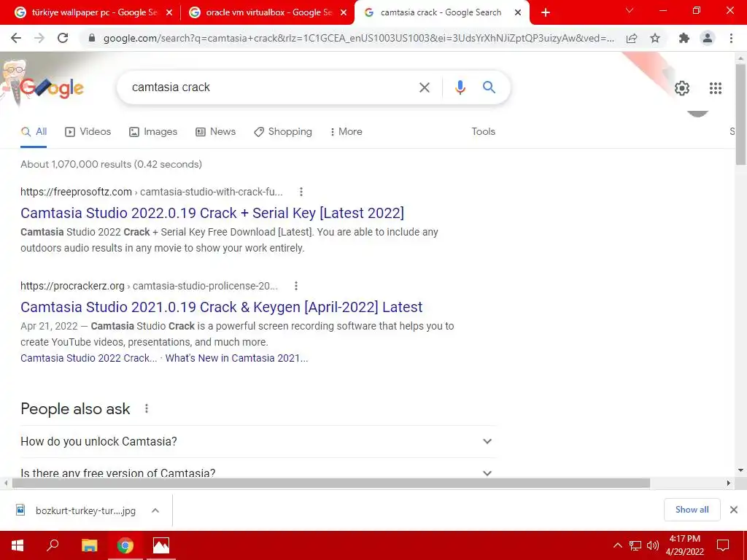Open the network tray icon
Screen dimensions: 747x560
click(635, 545)
